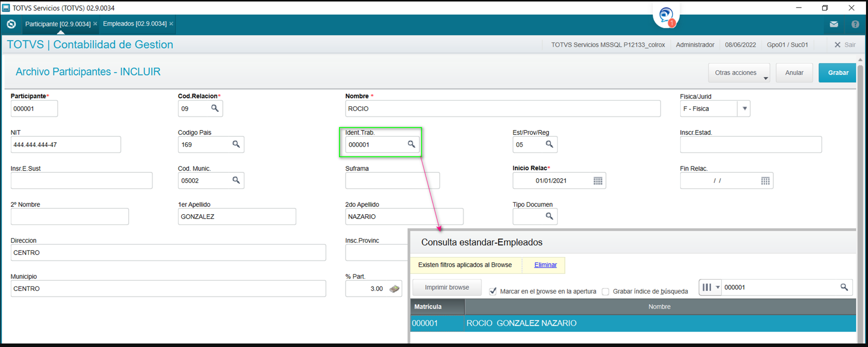Click the Nombre input field
Image resolution: width=868 pixels, height=347 pixels.
point(503,109)
